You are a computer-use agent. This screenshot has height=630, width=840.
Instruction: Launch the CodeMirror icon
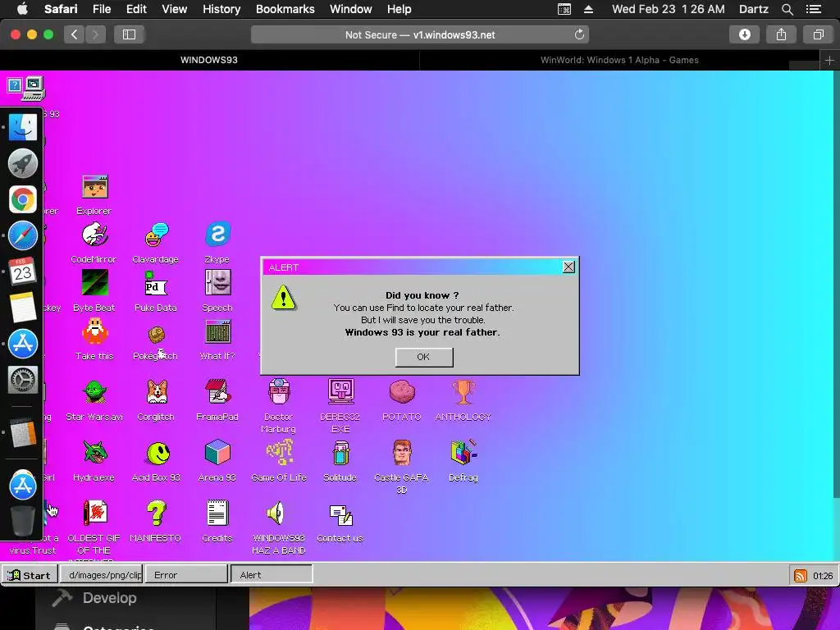pyautogui.click(x=94, y=235)
